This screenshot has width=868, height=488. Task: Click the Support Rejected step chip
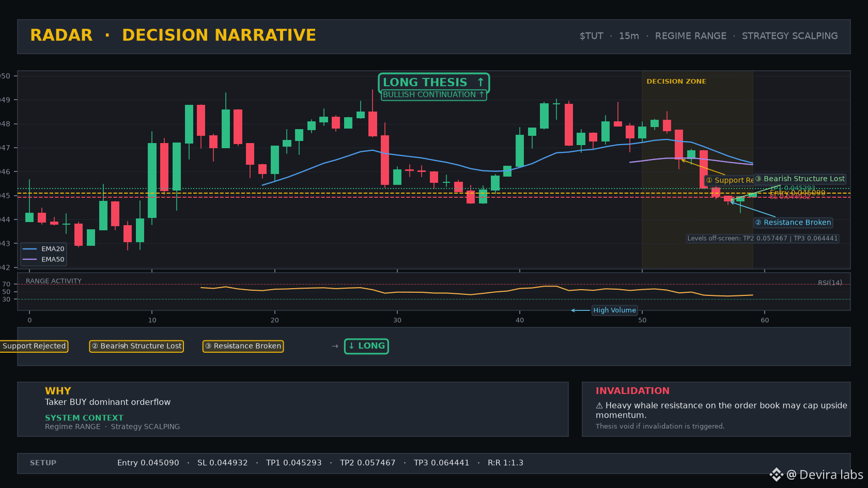[x=34, y=346]
